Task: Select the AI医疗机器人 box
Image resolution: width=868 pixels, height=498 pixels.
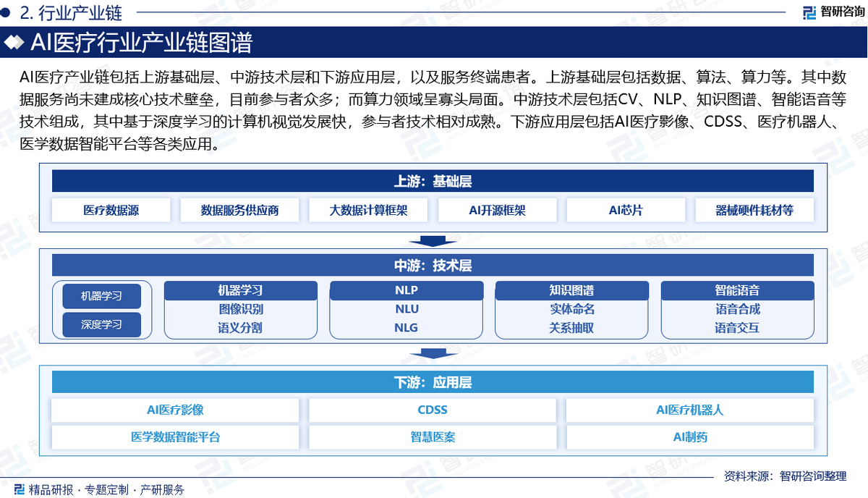Action: coord(690,410)
